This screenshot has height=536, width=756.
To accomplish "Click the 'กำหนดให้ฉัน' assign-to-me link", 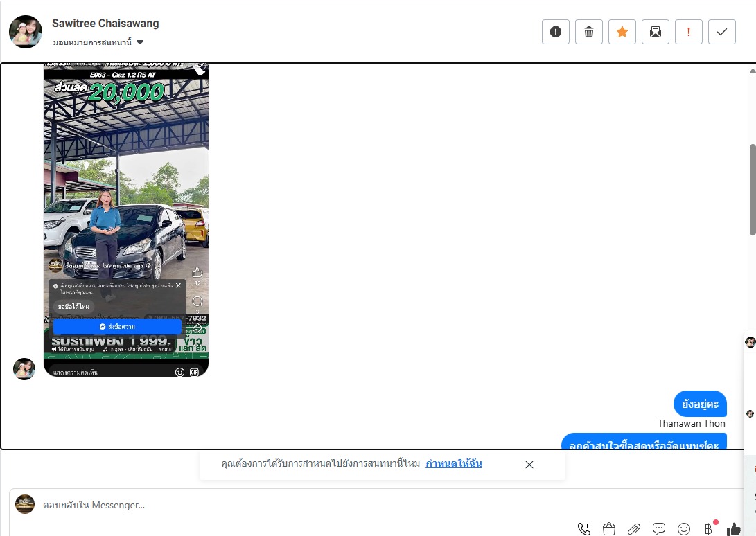I will tap(454, 464).
